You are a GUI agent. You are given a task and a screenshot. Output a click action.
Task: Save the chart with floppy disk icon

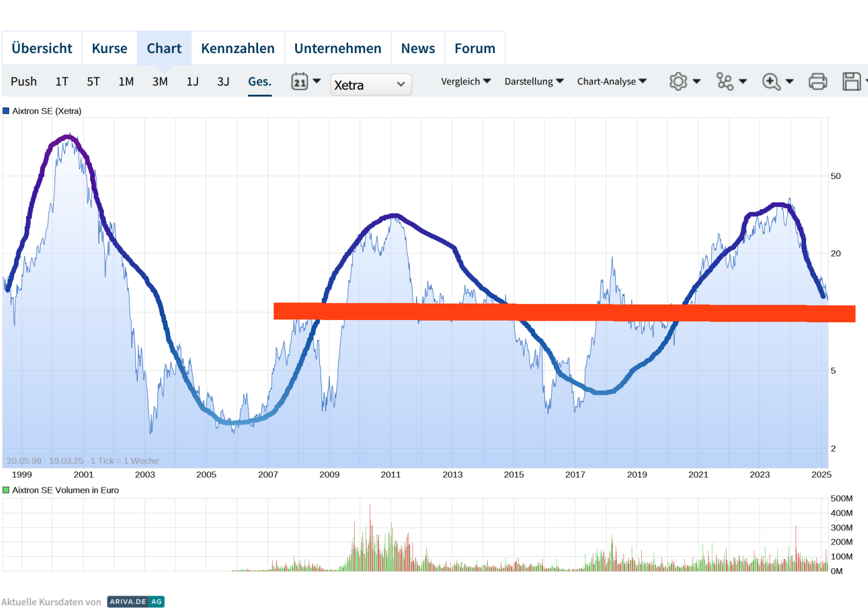coord(852,81)
